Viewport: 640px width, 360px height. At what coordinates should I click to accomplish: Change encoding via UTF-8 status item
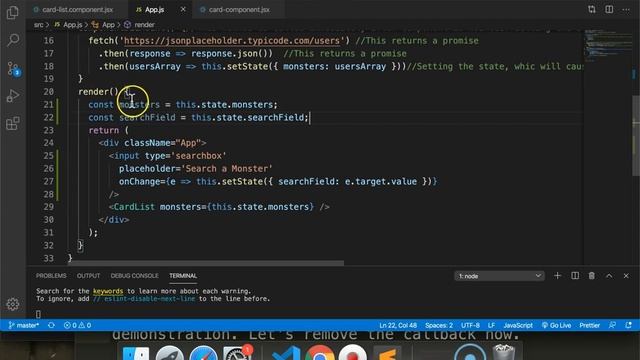pos(470,325)
